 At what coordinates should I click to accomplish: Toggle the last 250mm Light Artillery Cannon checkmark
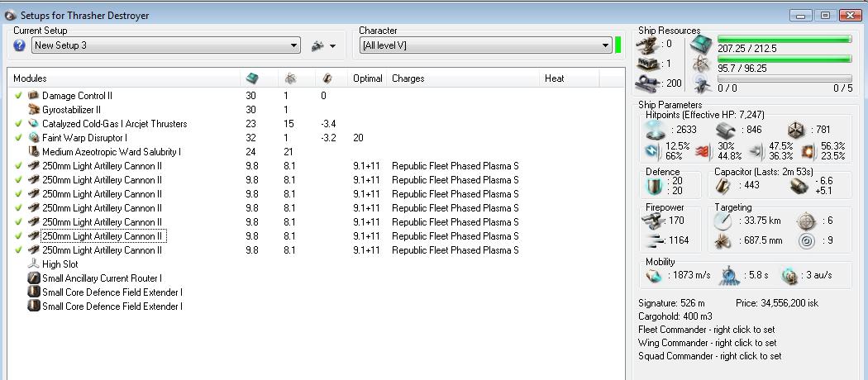click(x=18, y=250)
